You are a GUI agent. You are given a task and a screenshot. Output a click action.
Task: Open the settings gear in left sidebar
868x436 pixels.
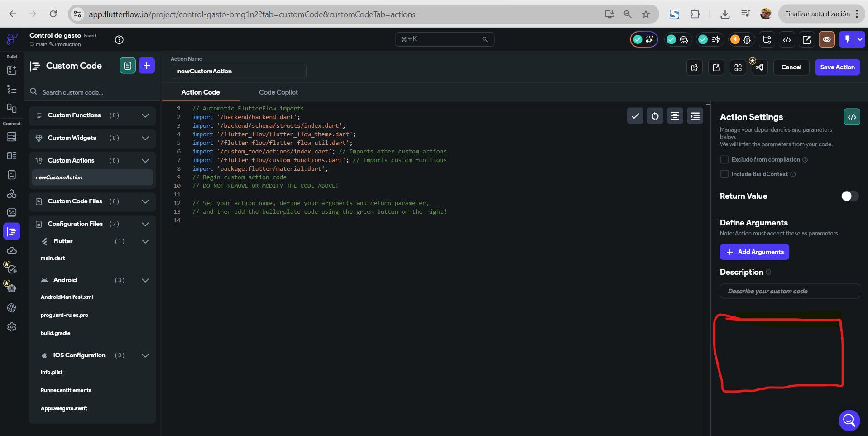[x=12, y=327]
